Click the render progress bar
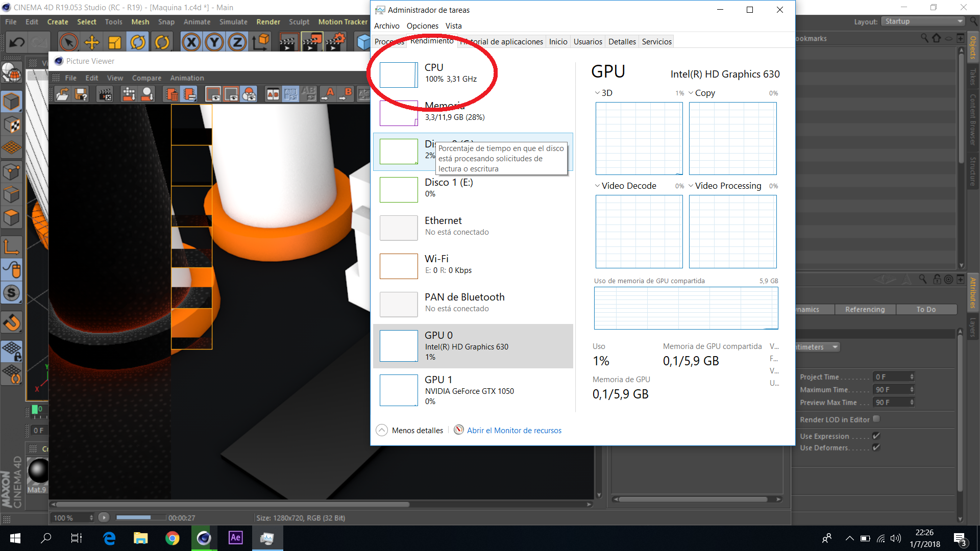This screenshot has height=551, width=980. (x=141, y=517)
